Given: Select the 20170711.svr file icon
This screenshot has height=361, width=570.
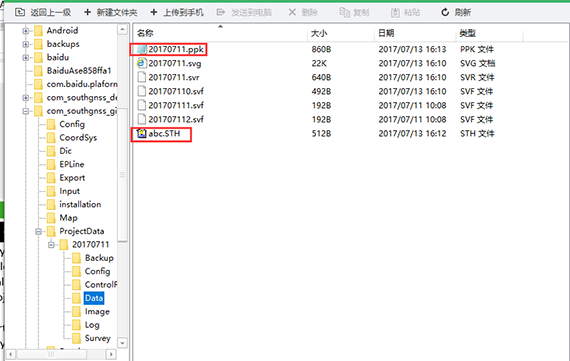Looking at the screenshot, I should click(142, 77).
